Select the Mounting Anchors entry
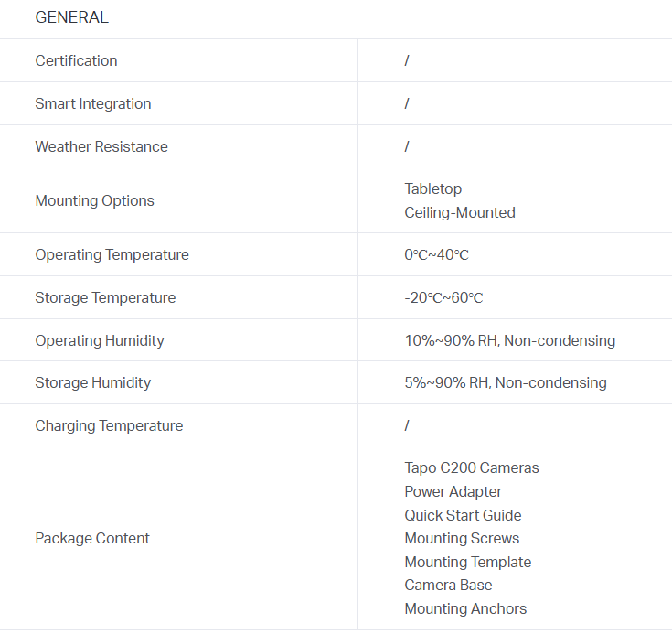 [465, 608]
